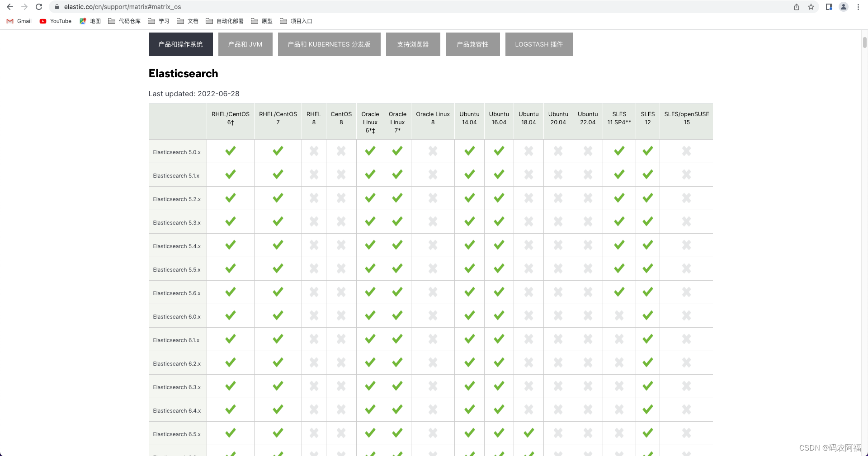Click Elasticsearch 5.0.x RHEL/CentOS 6 green checkmark

pyautogui.click(x=231, y=151)
